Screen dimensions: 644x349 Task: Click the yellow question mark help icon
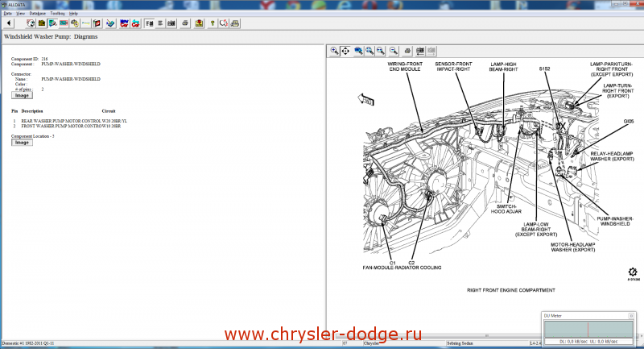pos(213,23)
